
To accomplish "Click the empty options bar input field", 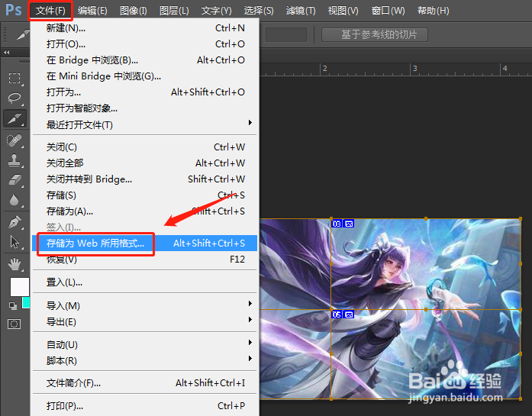I will (x=286, y=34).
